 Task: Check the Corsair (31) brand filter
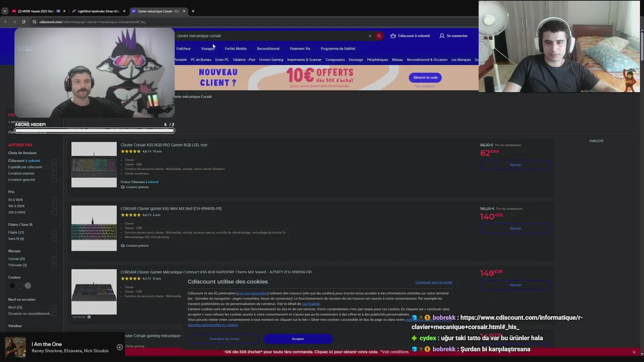pos(54,259)
